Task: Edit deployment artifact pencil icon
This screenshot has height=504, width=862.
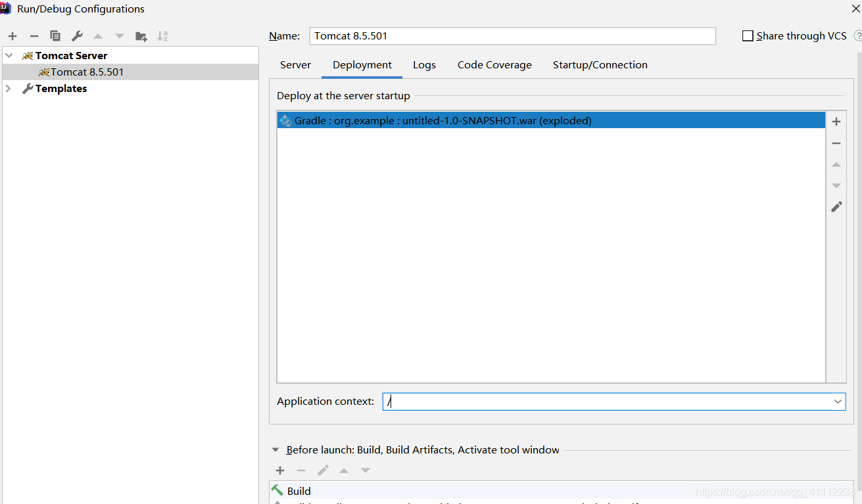Action: (x=836, y=206)
